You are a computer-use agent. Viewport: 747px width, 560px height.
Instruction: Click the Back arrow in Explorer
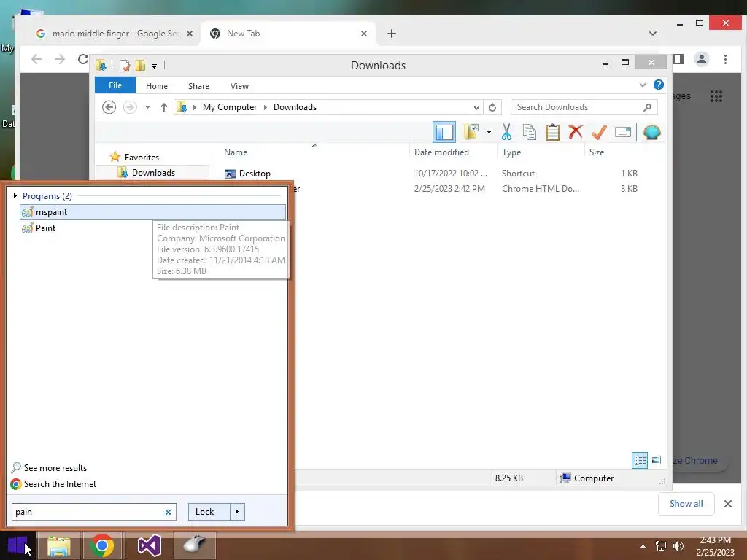109,107
